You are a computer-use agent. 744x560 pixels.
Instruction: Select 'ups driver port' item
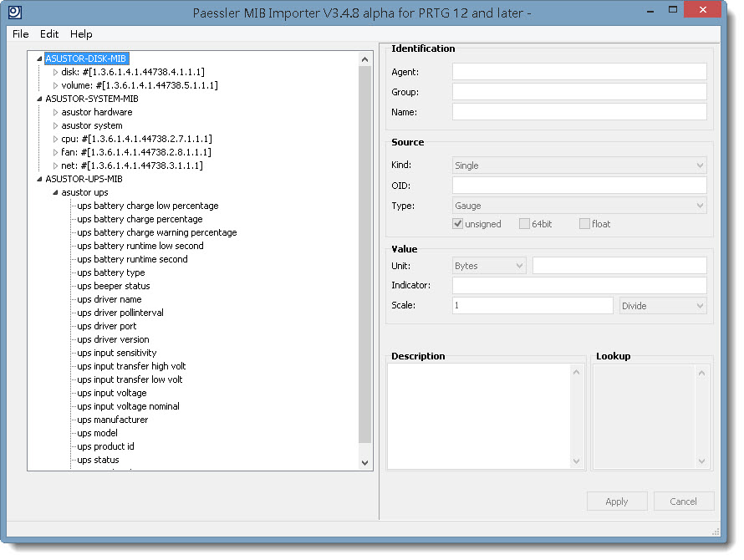[x=106, y=326]
